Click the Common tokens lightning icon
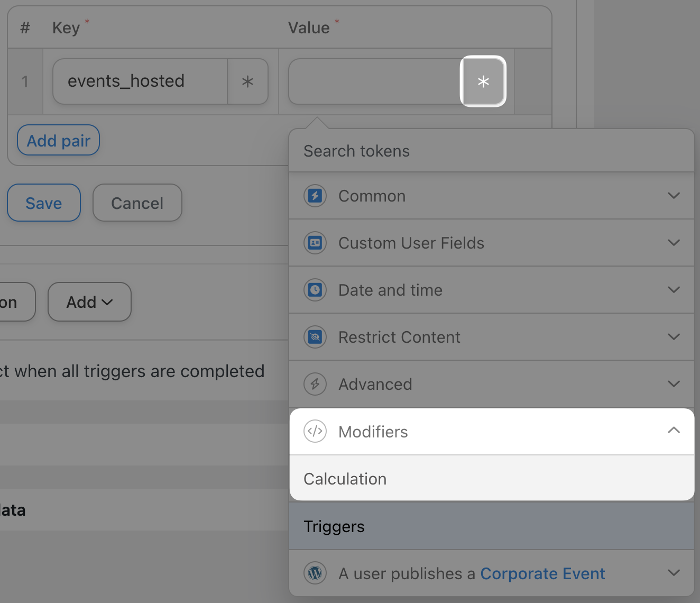The height and width of the screenshot is (603, 700). 315,196
